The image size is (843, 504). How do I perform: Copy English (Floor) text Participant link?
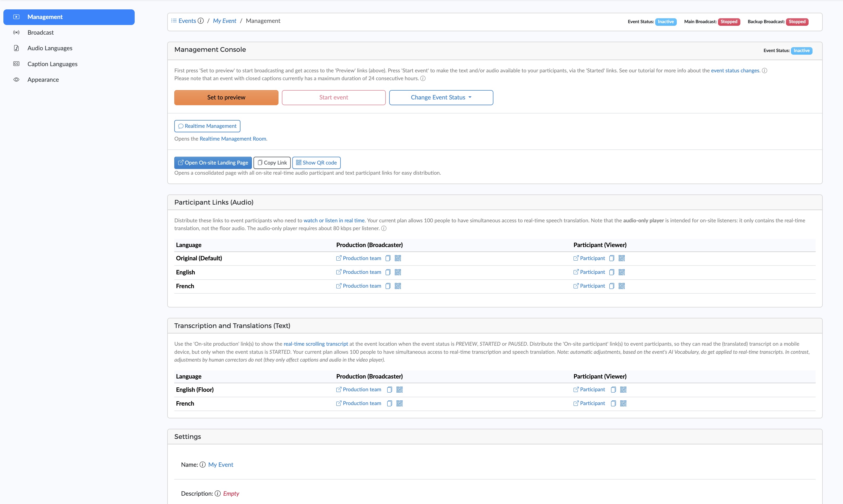613,389
